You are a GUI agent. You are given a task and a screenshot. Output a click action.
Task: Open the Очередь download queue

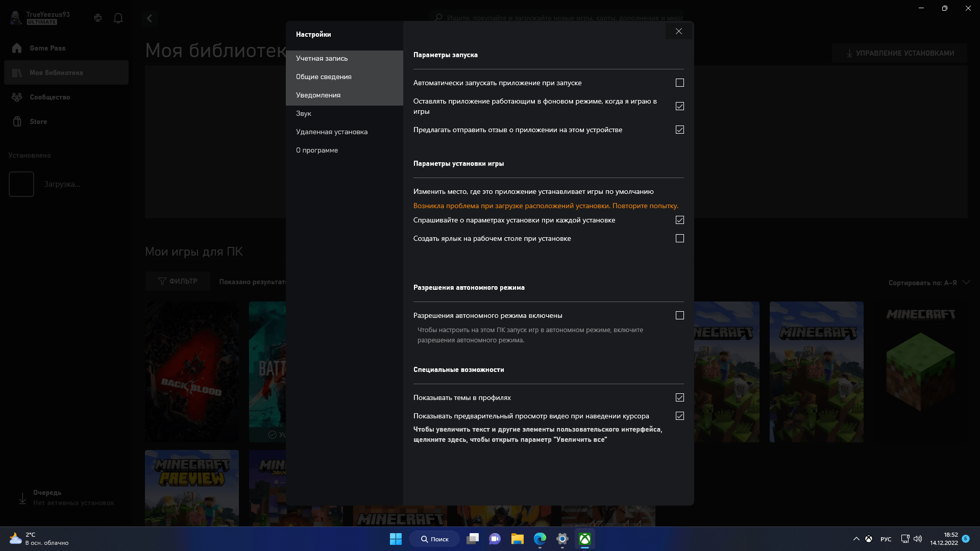coord(66,497)
